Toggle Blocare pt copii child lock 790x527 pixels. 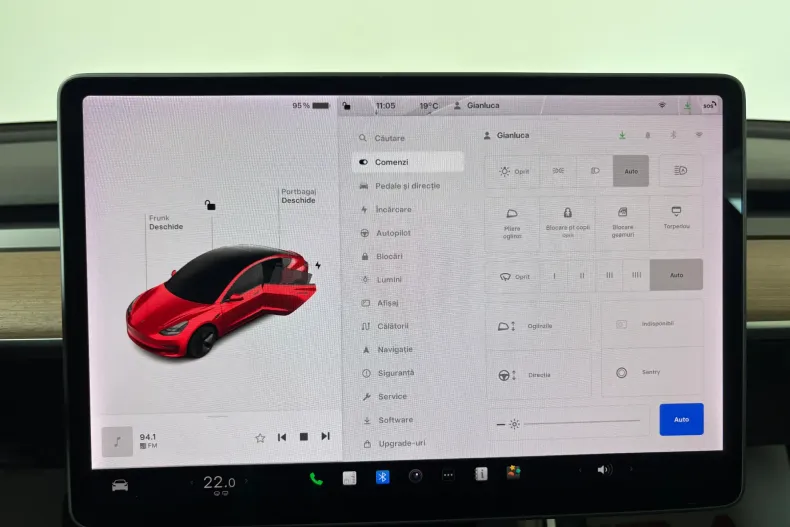coord(567,223)
